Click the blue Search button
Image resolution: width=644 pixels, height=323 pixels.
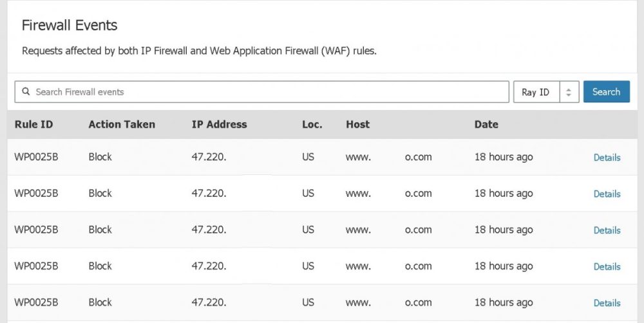tap(606, 91)
